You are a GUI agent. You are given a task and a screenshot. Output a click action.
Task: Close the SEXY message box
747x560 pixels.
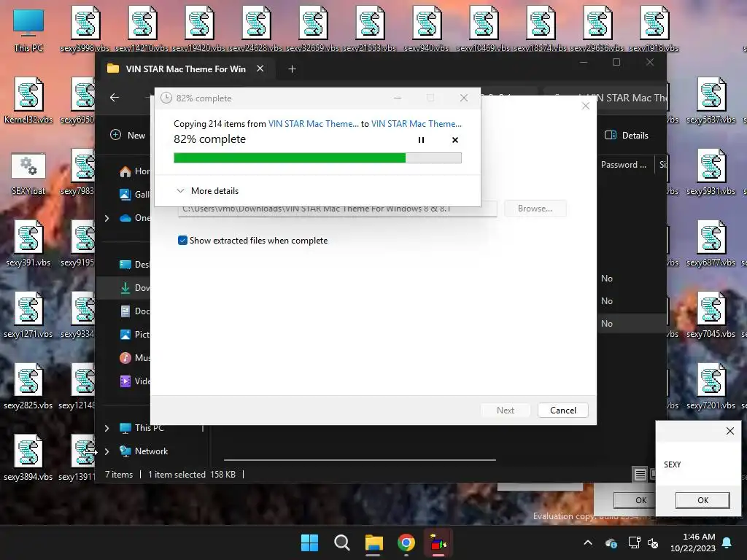(x=729, y=431)
